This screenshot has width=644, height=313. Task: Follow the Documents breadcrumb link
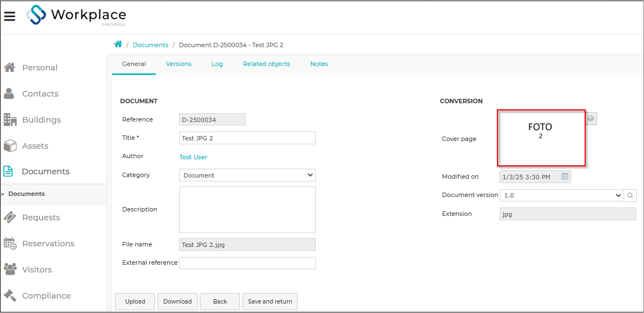tap(150, 45)
